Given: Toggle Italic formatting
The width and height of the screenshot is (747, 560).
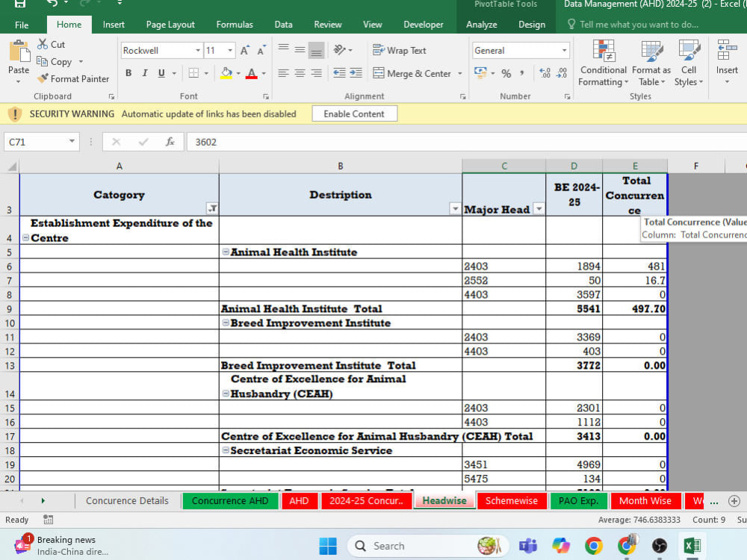Looking at the screenshot, I should point(145,73).
